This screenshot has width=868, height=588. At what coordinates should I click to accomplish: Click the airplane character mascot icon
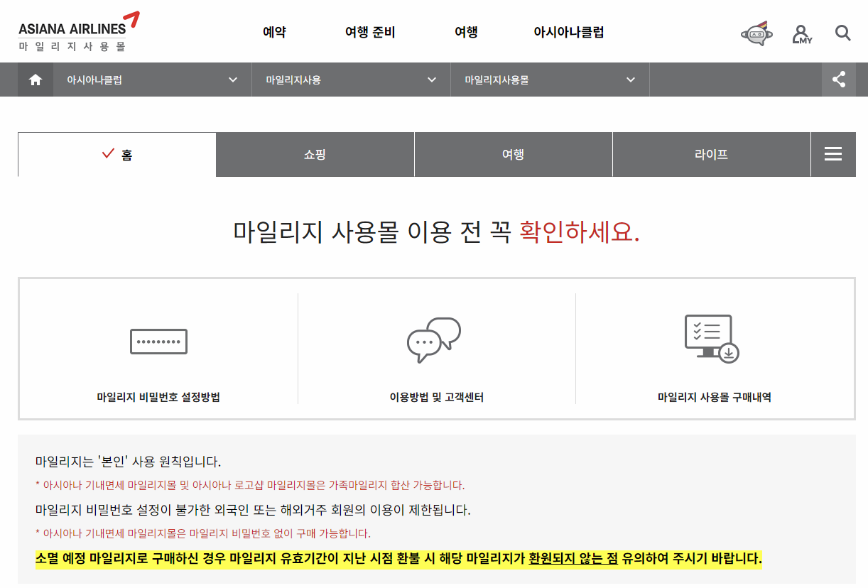pyautogui.click(x=755, y=33)
